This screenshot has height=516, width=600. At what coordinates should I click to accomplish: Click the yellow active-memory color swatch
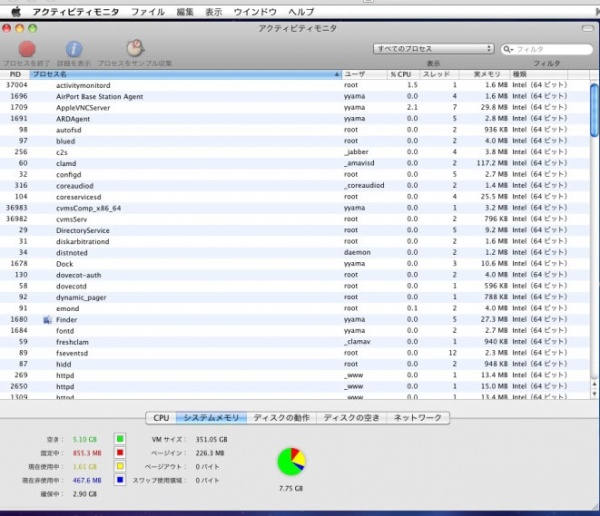[x=120, y=466]
